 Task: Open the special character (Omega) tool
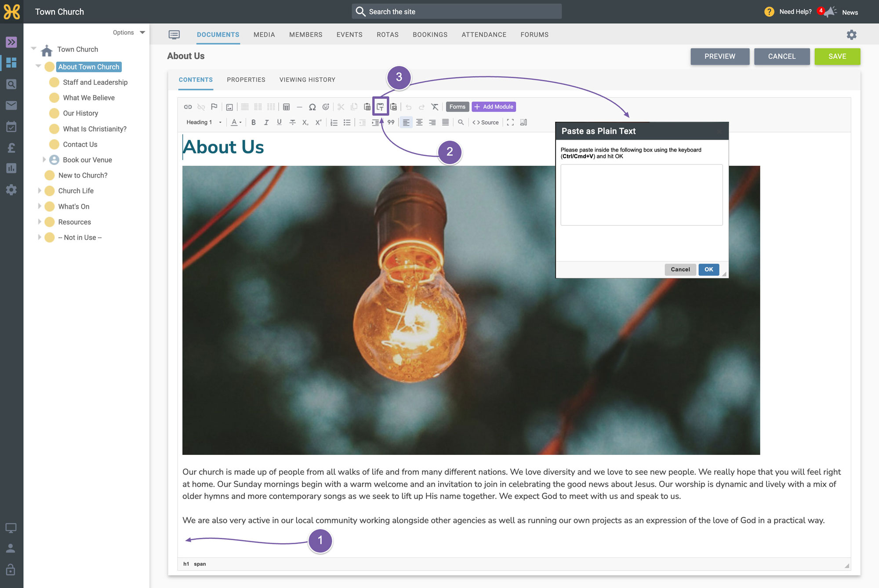(x=312, y=107)
